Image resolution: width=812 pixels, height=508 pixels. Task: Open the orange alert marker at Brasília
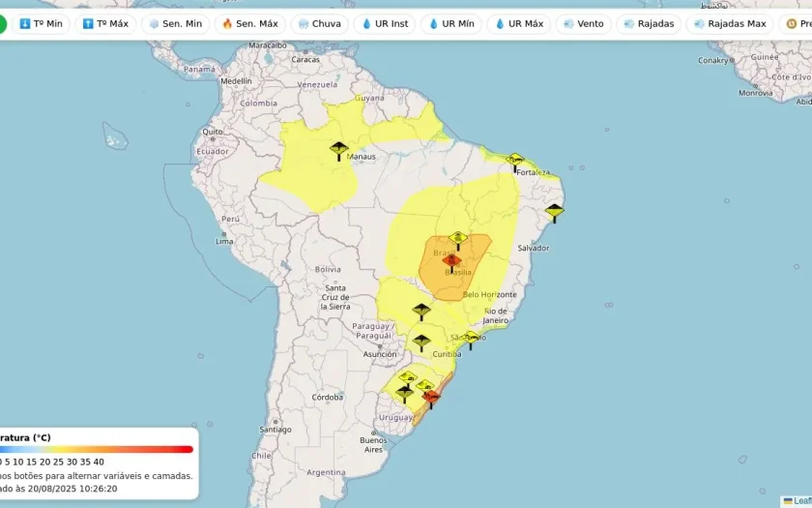451,263
